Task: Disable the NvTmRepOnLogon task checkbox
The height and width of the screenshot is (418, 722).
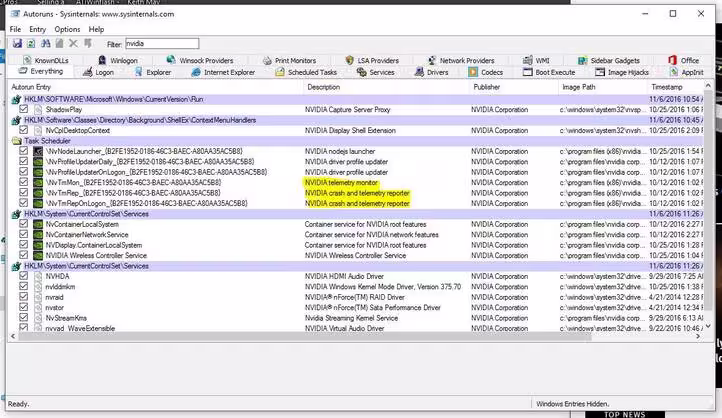Action: click(x=23, y=203)
